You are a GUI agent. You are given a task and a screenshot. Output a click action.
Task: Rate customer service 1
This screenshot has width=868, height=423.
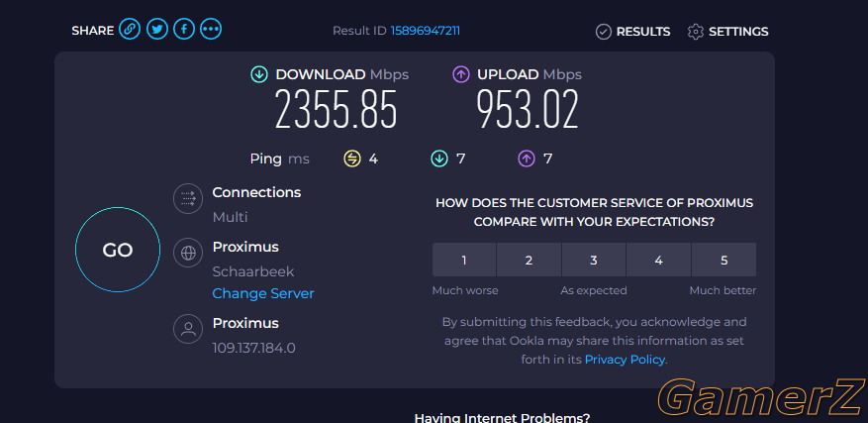click(x=464, y=260)
